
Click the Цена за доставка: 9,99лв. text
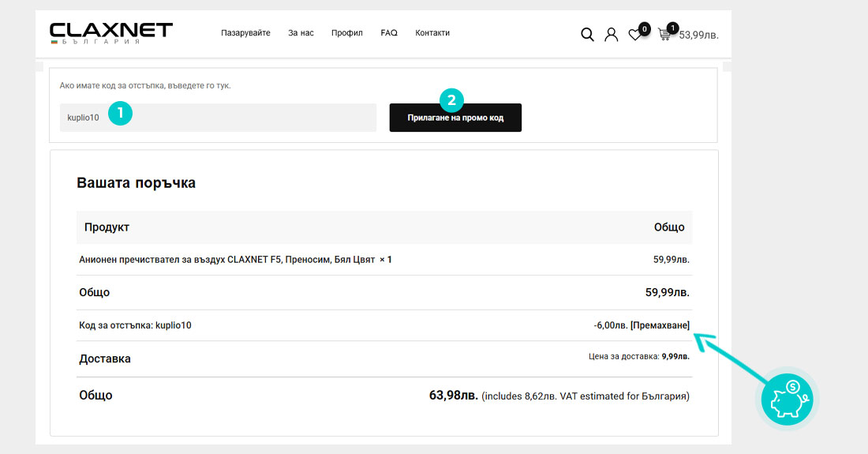pyautogui.click(x=639, y=357)
